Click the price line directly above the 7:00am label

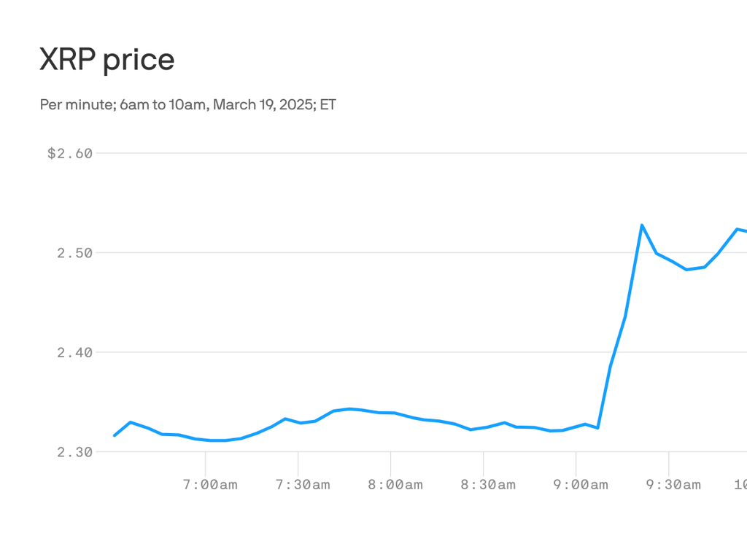click(x=206, y=440)
